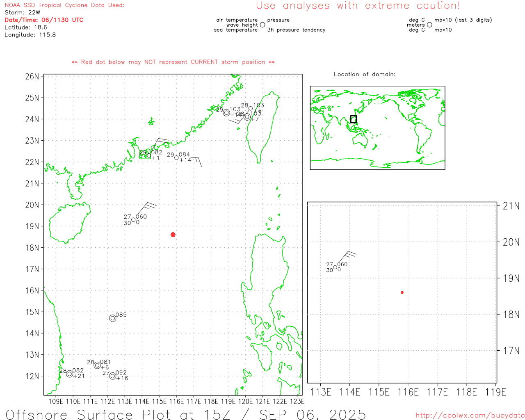Select station circle with 103 and +7

pos(247,117)
